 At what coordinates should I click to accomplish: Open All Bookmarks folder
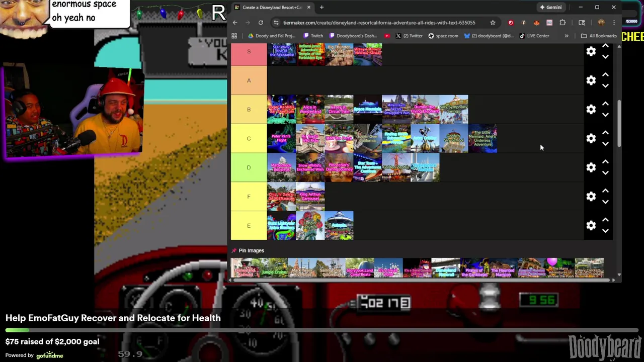click(599, 36)
